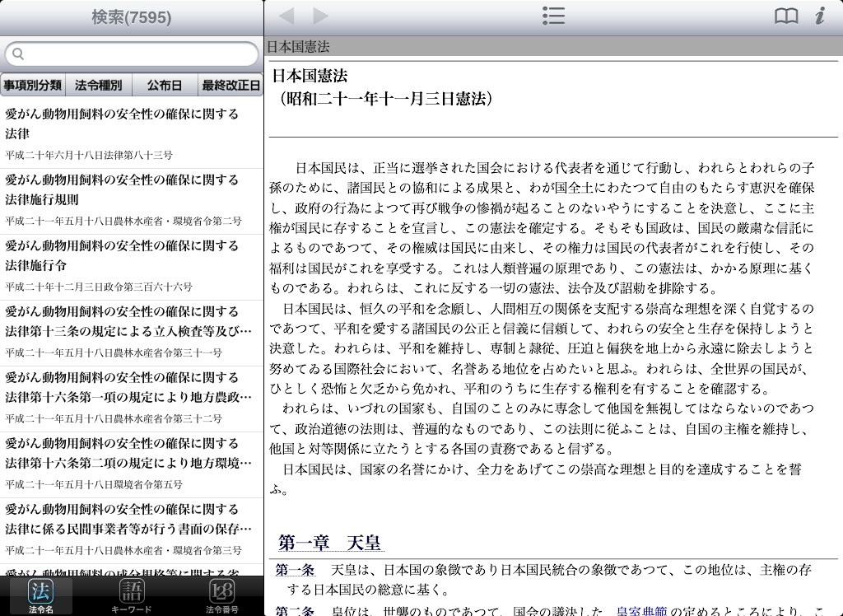Jump to 第一章 天皇 heading
Viewport: 843px width, 616px height.
329,543
